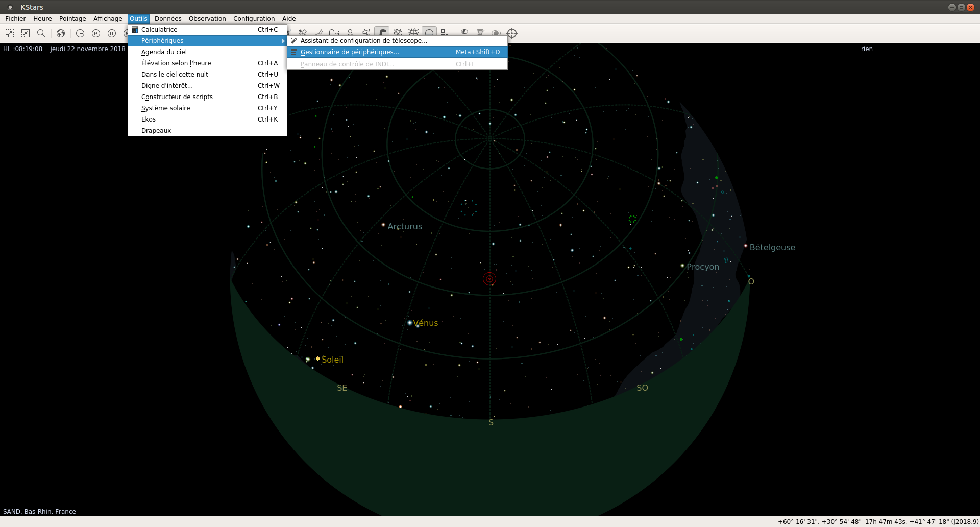Viewport: 980px width, 527px height.
Task: Choose Assistant de configuration de télescope
Action: (x=363, y=41)
